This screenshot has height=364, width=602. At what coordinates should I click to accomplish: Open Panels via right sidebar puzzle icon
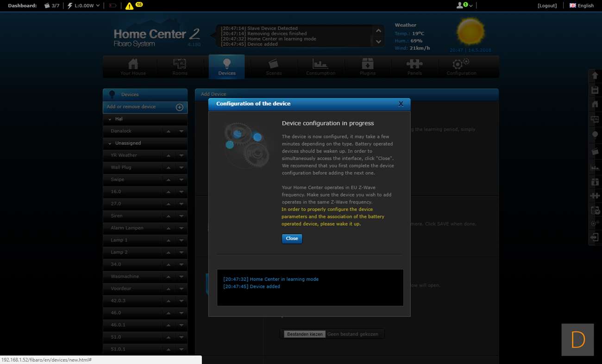point(595,196)
